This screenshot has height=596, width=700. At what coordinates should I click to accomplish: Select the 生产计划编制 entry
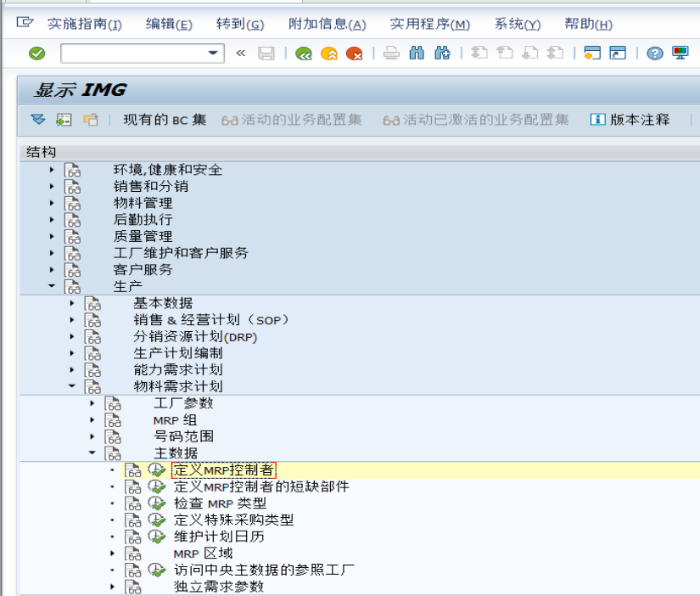click(x=177, y=353)
